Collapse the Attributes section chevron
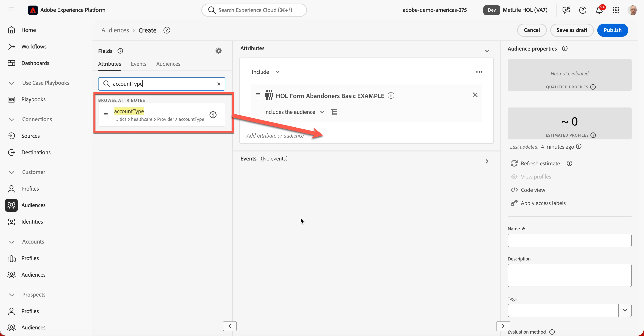The image size is (644, 336). pyautogui.click(x=487, y=51)
